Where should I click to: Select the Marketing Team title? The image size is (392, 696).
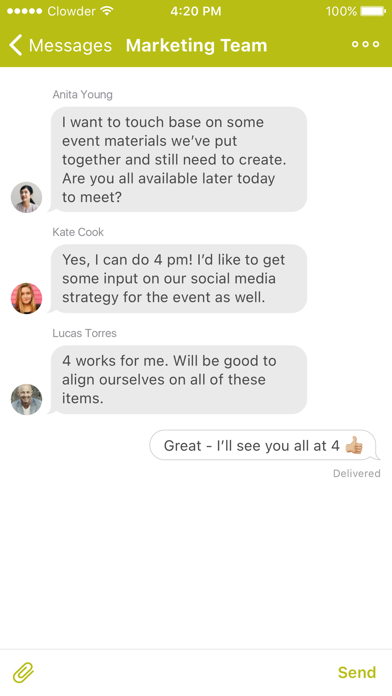tap(197, 45)
